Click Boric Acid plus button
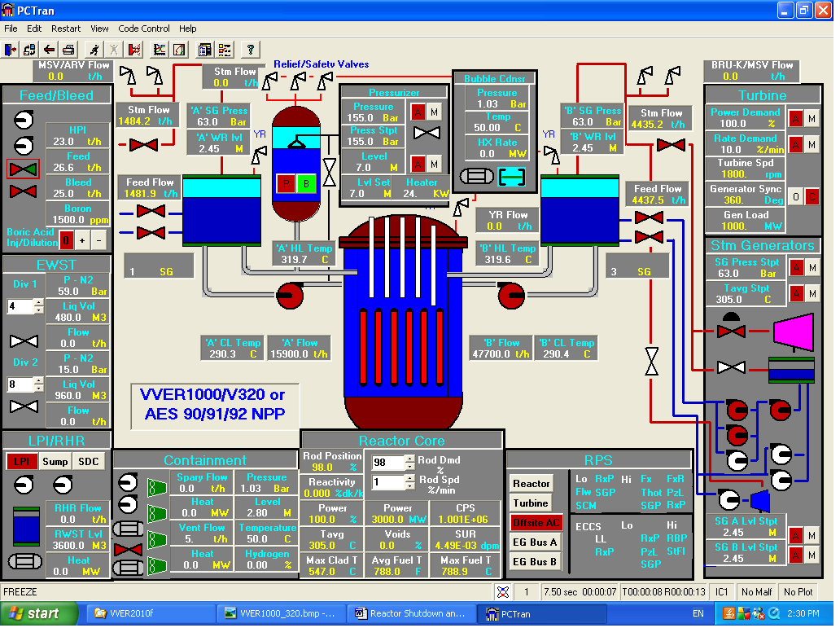 click(x=82, y=240)
